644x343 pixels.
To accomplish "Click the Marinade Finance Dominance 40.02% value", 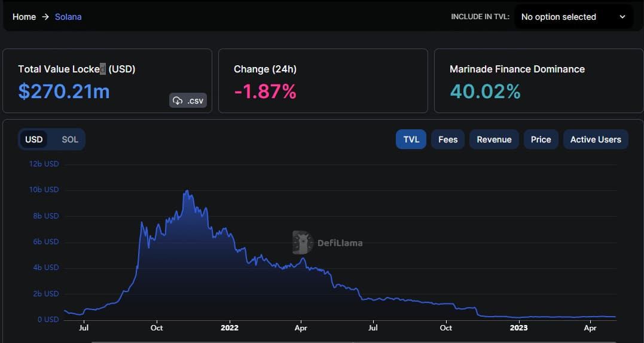I will [x=485, y=92].
